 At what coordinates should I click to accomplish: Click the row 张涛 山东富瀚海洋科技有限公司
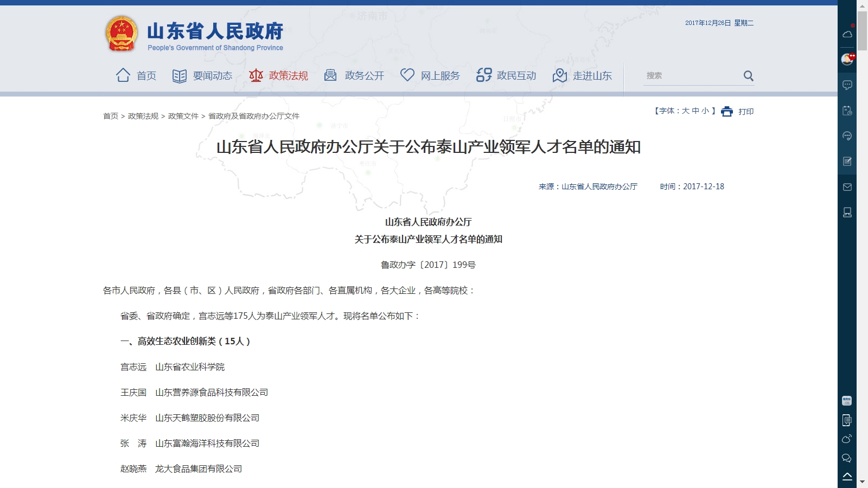[x=190, y=444]
